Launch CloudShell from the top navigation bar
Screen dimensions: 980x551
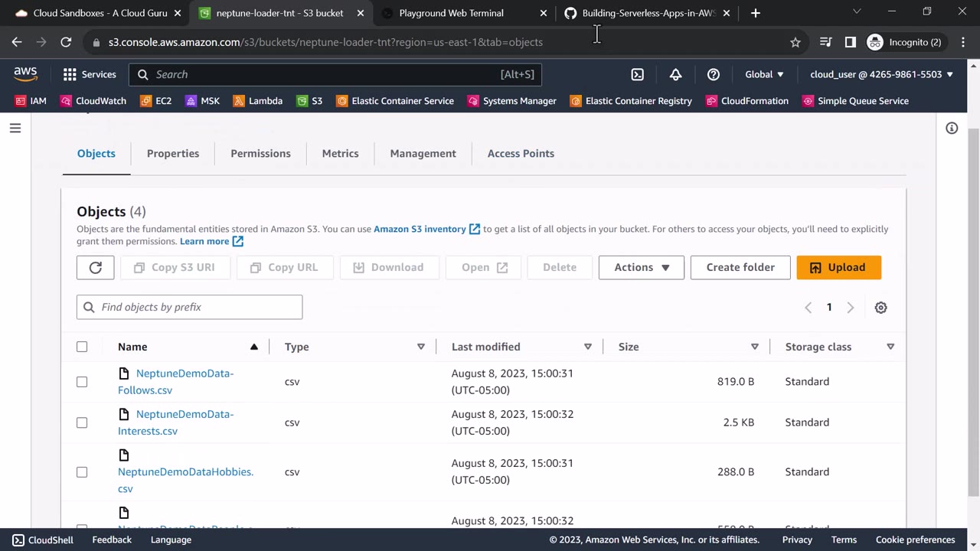638,74
